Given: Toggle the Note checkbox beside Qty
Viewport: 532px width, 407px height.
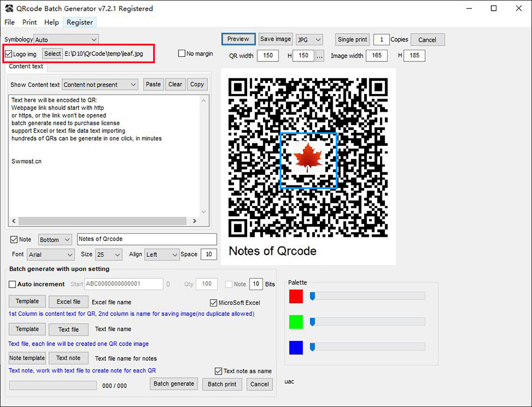Looking at the screenshot, I should point(229,284).
